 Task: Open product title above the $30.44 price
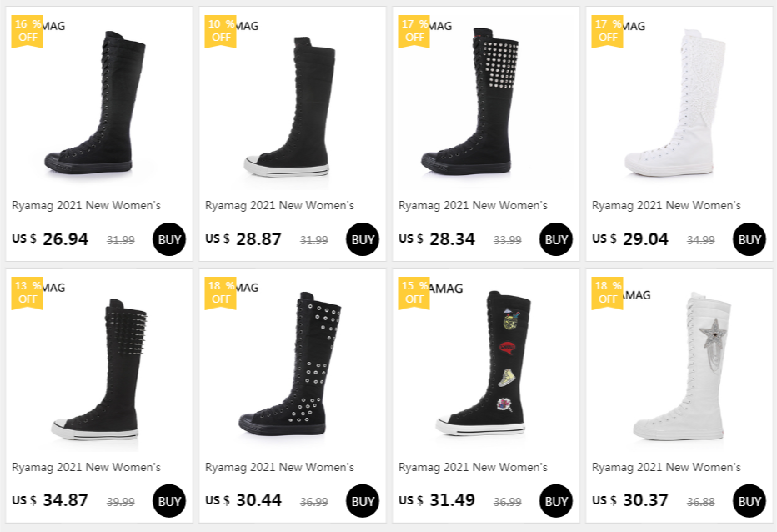[279, 467]
